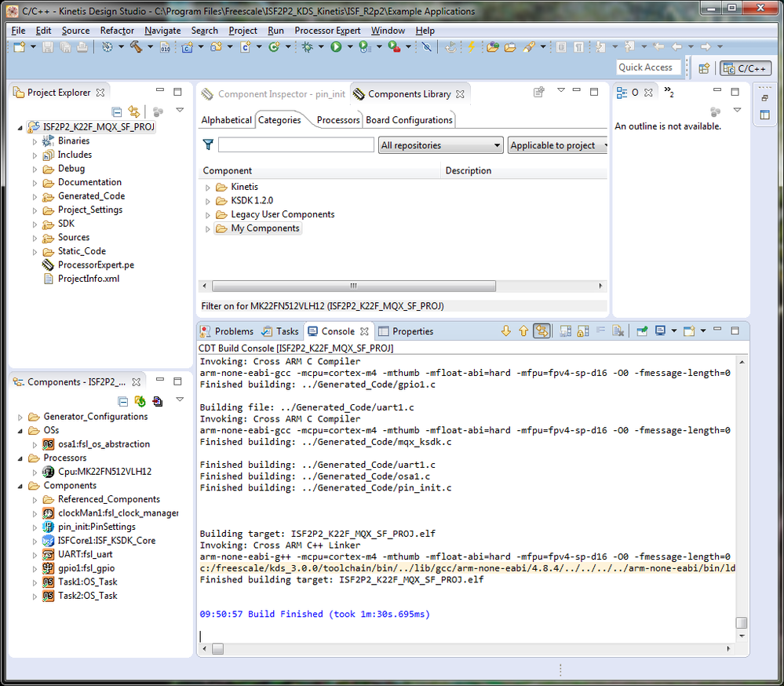
Task: Switch to the Alphabetical tab
Action: (x=226, y=120)
